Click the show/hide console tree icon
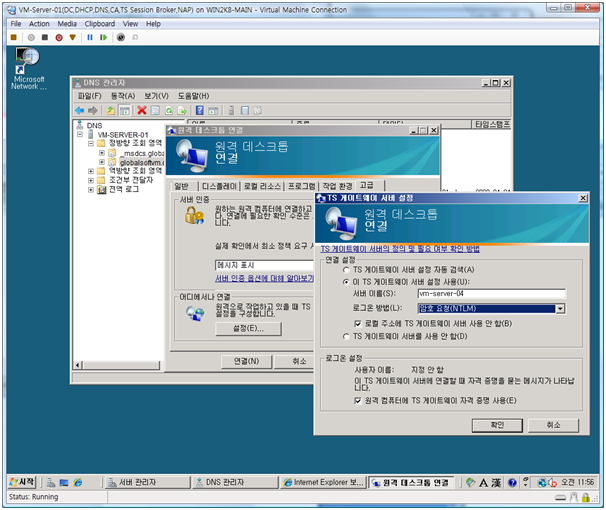606x510 pixels. [x=124, y=111]
